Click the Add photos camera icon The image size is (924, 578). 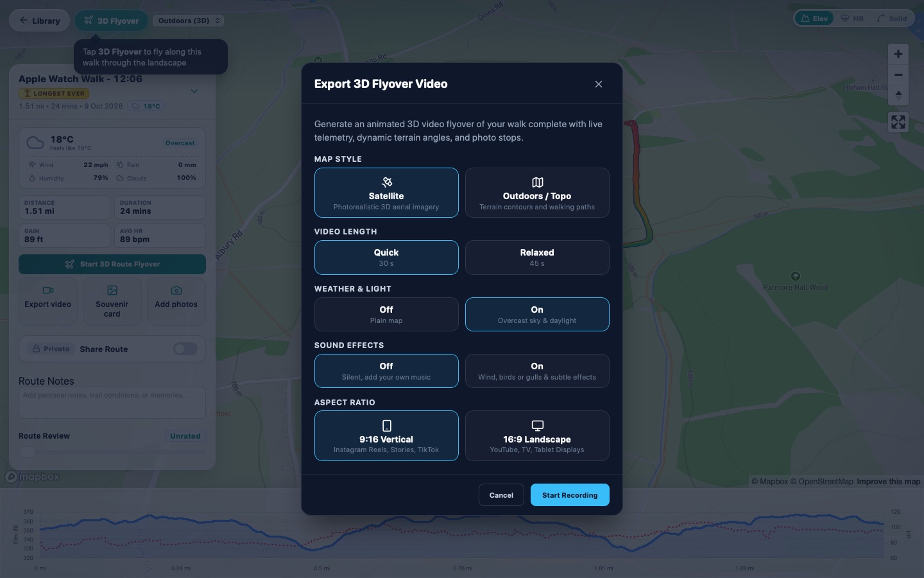(x=176, y=290)
